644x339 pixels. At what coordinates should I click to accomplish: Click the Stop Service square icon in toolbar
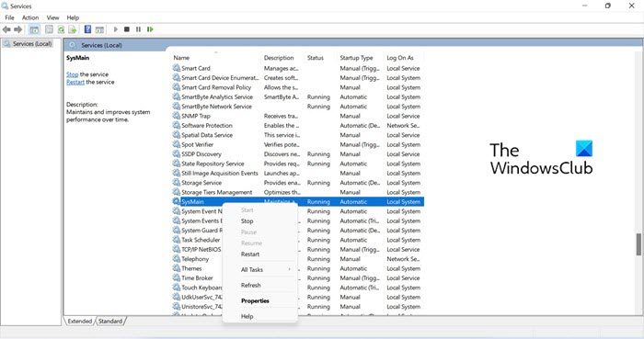[x=127, y=29]
